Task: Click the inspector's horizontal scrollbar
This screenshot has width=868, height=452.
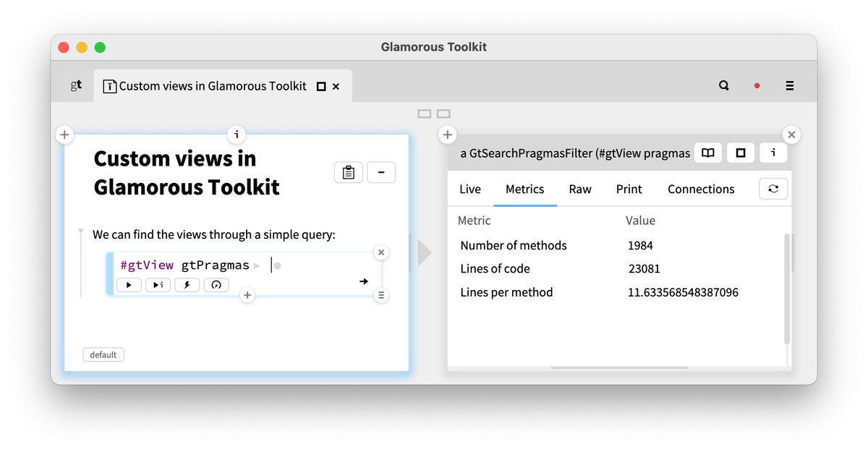Action: [x=620, y=367]
